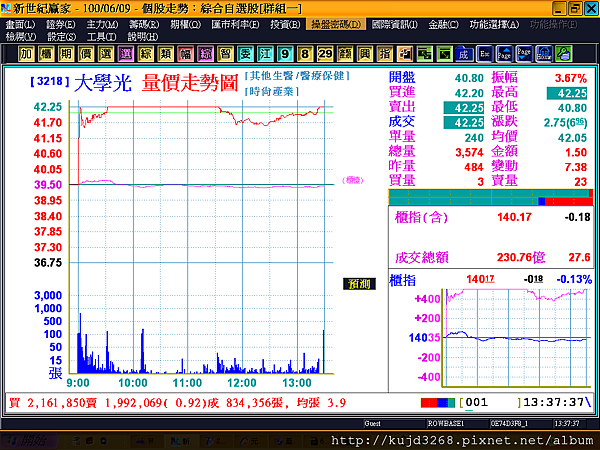Image resolution: width=600 pixels, height=450 pixels.
Task: Open the 功能選擇(A) menu
Action: click(494, 25)
